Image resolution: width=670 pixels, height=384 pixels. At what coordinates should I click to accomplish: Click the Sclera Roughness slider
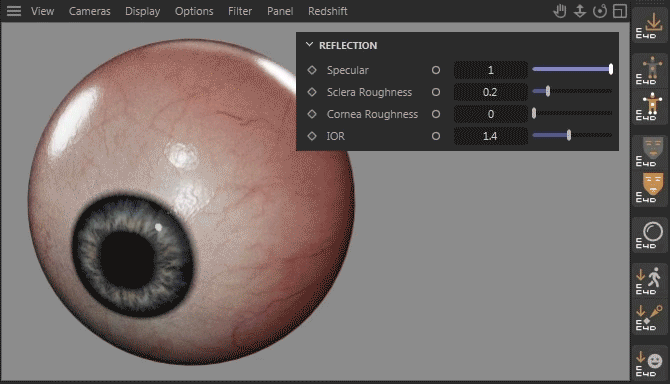coord(572,91)
